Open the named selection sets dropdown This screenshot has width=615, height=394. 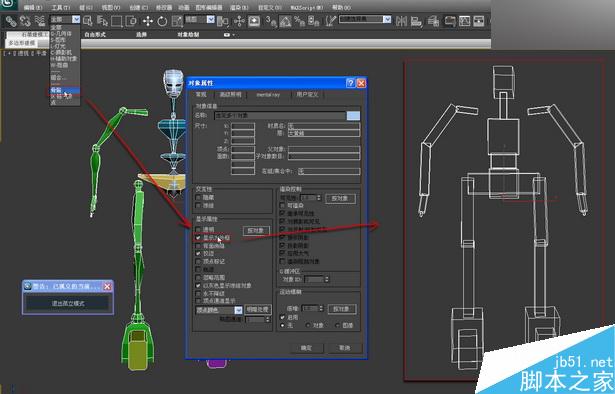tap(387, 19)
